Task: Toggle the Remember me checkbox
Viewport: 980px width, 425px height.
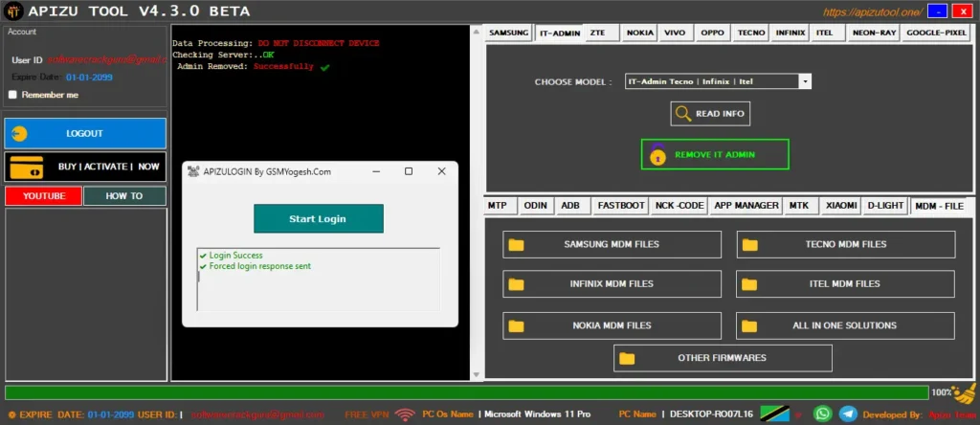Action: point(12,95)
